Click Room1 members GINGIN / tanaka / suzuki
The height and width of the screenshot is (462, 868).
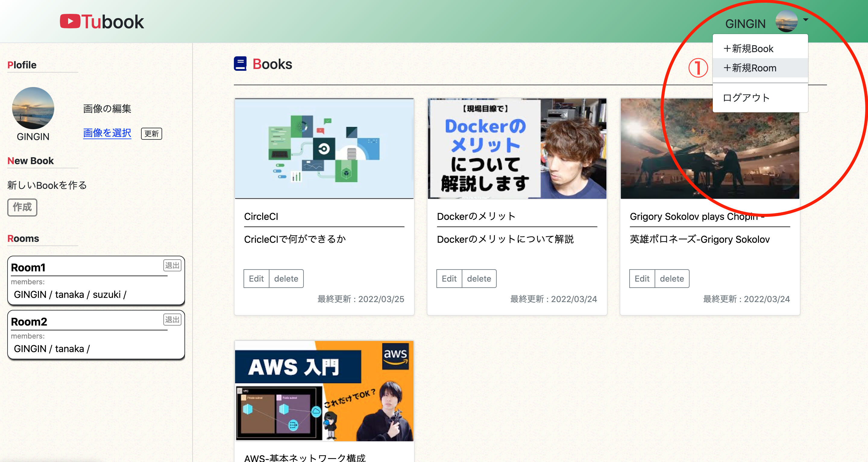pos(70,295)
